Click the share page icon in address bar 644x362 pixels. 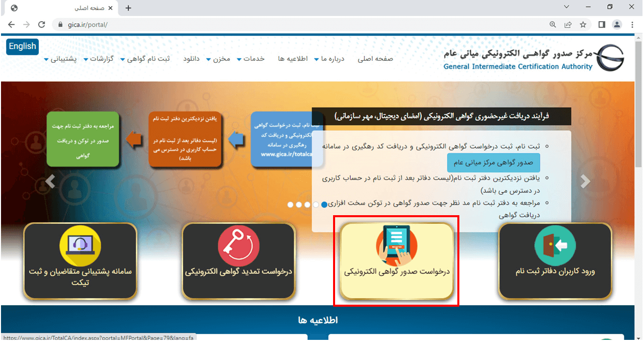coord(568,25)
